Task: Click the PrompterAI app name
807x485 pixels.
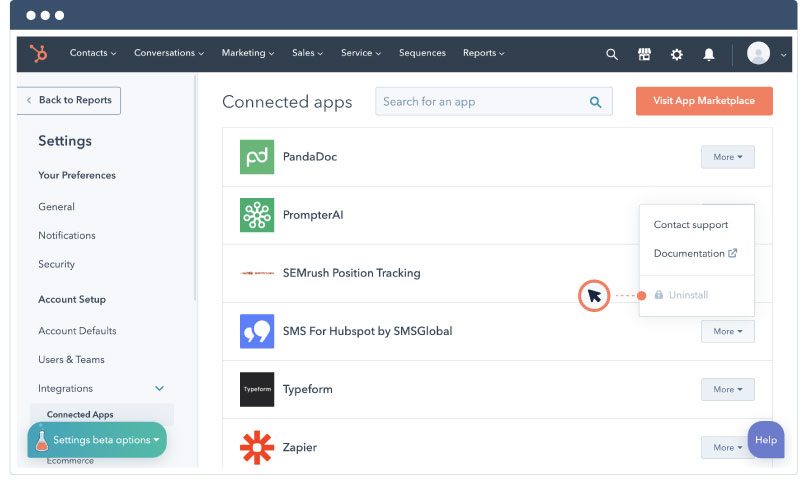Action: [313, 215]
